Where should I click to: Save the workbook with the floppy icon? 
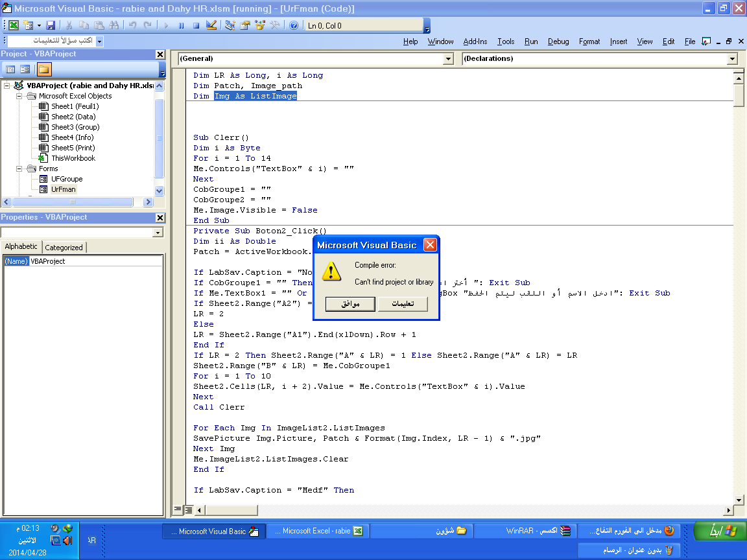(51, 25)
